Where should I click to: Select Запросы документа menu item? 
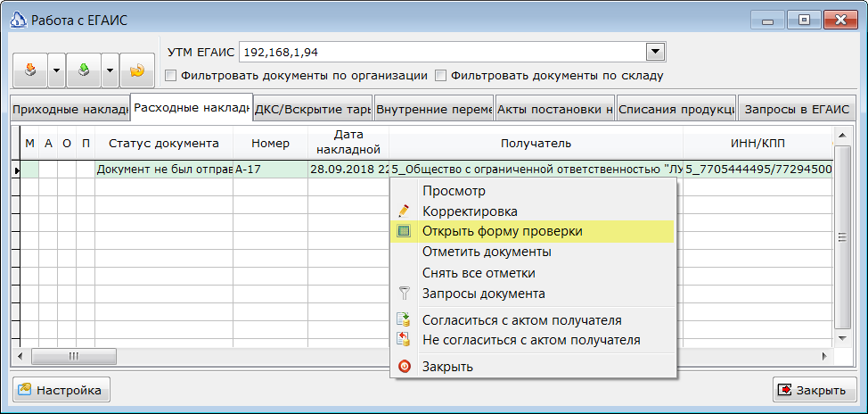coord(533,294)
